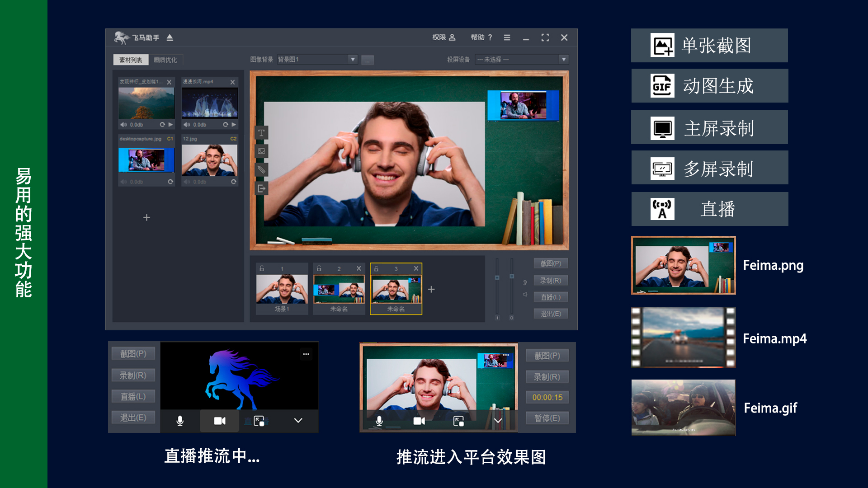Select the text (T) tool
This screenshot has width=868, height=488.
click(x=261, y=133)
